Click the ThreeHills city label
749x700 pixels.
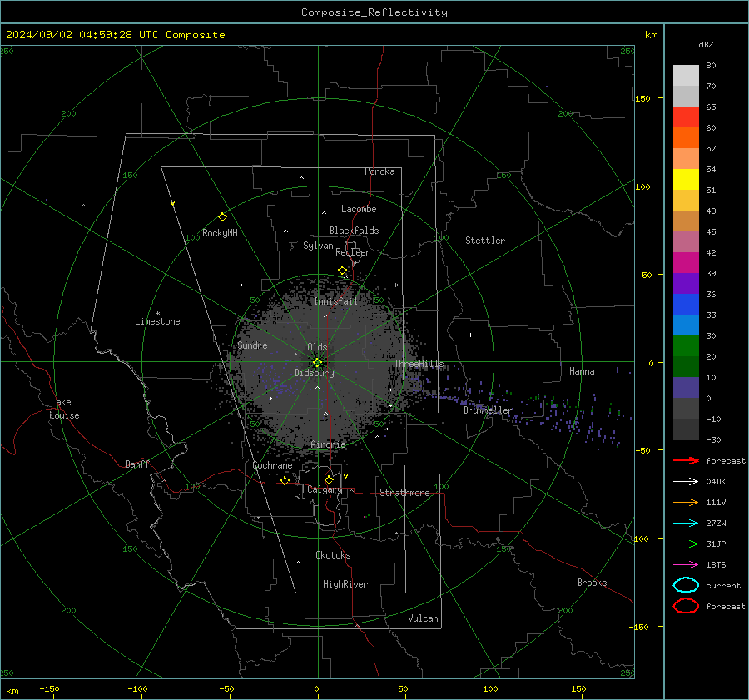tap(419, 364)
